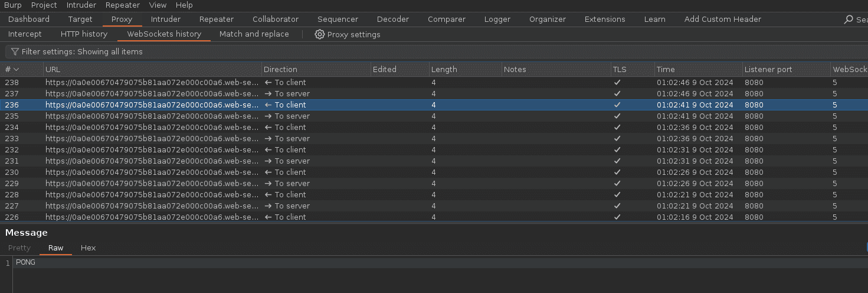Open the Match and replace tab
The height and width of the screenshot is (293, 868).
point(254,34)
